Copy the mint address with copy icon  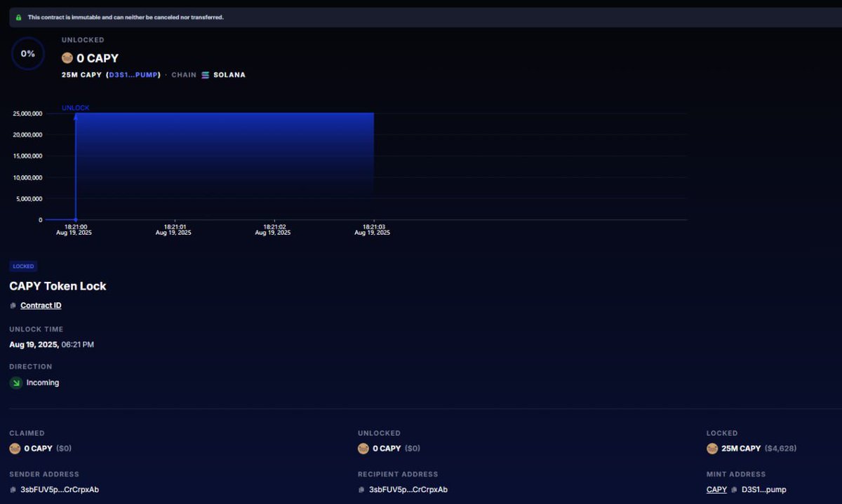(x=734, y=490)
